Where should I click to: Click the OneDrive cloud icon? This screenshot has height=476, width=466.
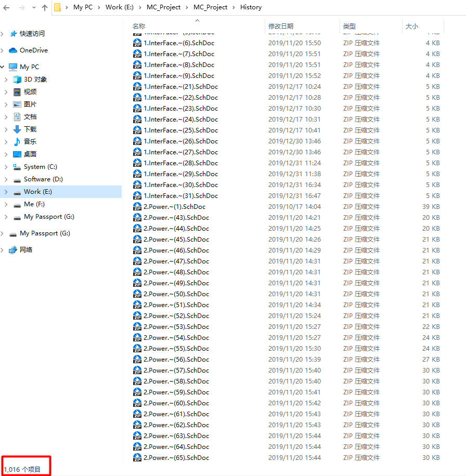click(x=13, y=50)
